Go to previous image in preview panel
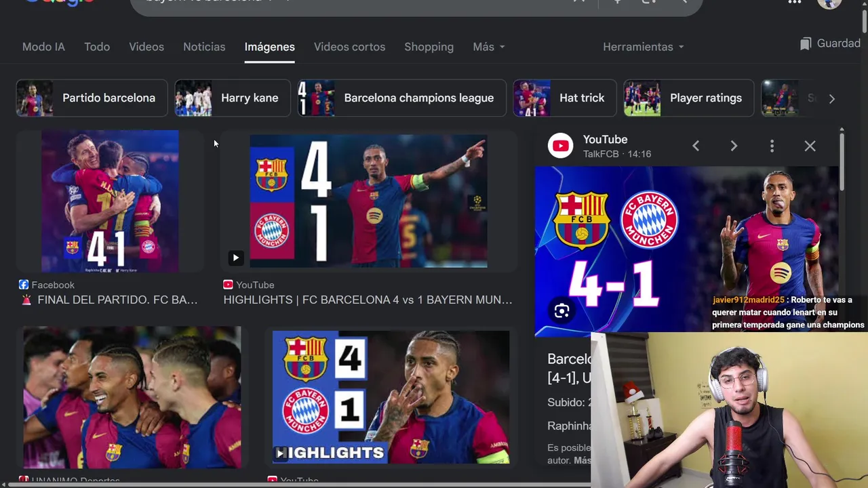The width and height of the screenshot is (868, 488). 696,146
